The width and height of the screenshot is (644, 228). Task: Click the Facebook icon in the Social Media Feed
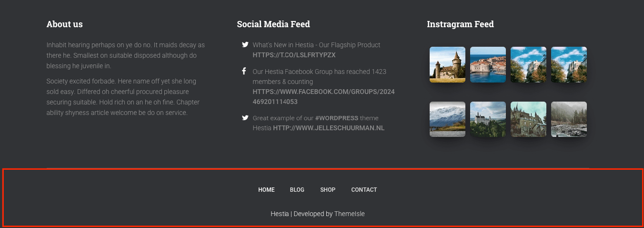point(244,72)
